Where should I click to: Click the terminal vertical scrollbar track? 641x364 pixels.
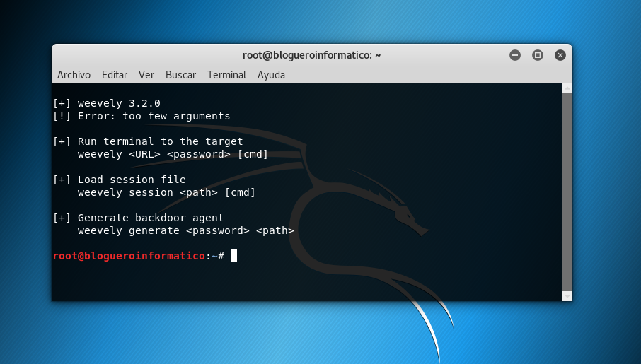[x=567, y=191]
